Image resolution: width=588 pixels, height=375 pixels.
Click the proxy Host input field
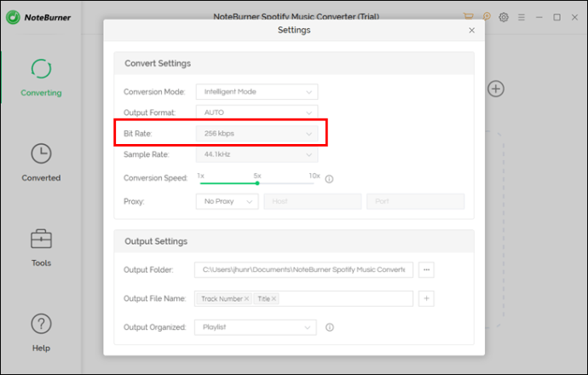313,201
